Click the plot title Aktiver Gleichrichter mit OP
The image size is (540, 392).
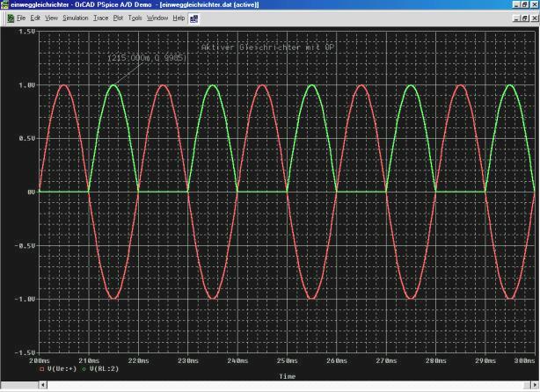click(267, 47)
